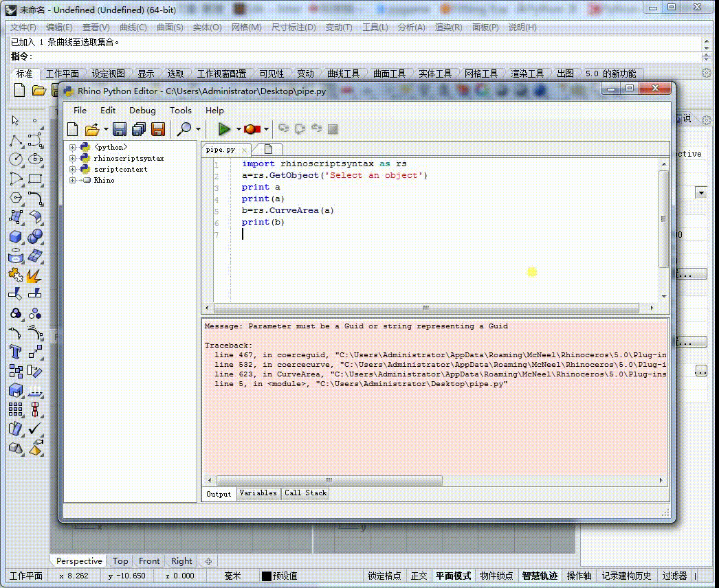Select the Rectangle tool in Rhino sidebar
Image resolution: width=719 pixels, height=588 pixels.
click(35, 179)
